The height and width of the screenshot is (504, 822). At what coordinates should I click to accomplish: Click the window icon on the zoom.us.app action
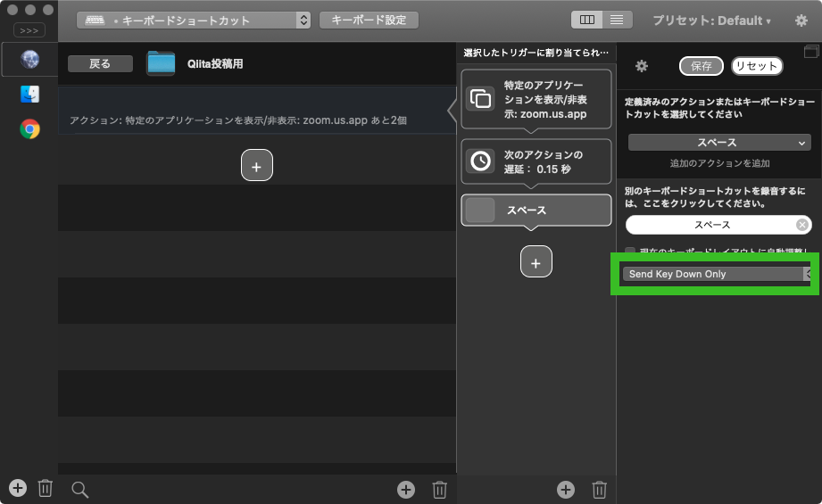coord(480,98)
